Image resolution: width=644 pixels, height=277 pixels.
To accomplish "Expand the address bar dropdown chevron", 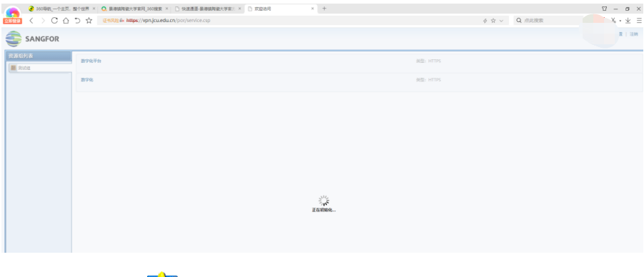I will tap(501, 21).
